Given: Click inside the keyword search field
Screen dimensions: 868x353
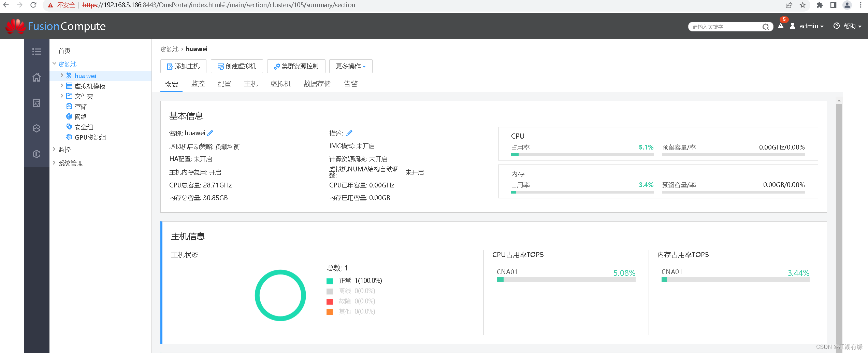Looking at the screenshot, I should [723, 27].
